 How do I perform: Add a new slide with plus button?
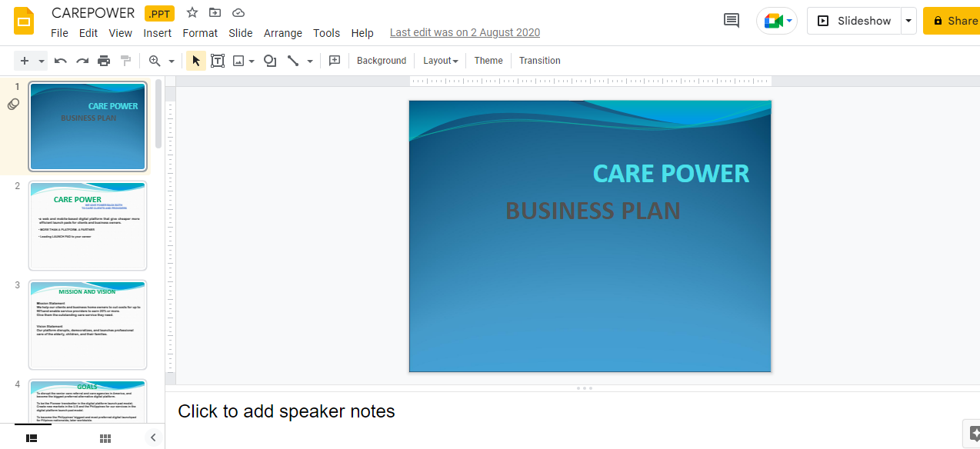pyautogui.click(x=25, y=61)
